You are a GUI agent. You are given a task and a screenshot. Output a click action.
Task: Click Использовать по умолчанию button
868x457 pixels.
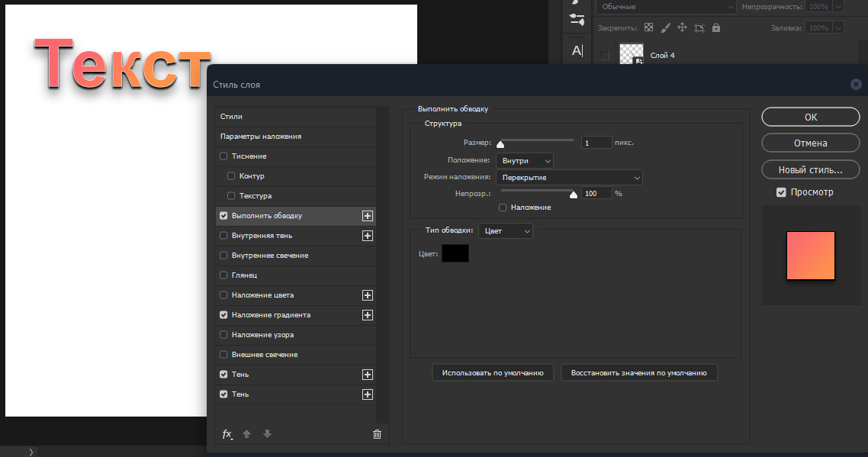(493, 373)
